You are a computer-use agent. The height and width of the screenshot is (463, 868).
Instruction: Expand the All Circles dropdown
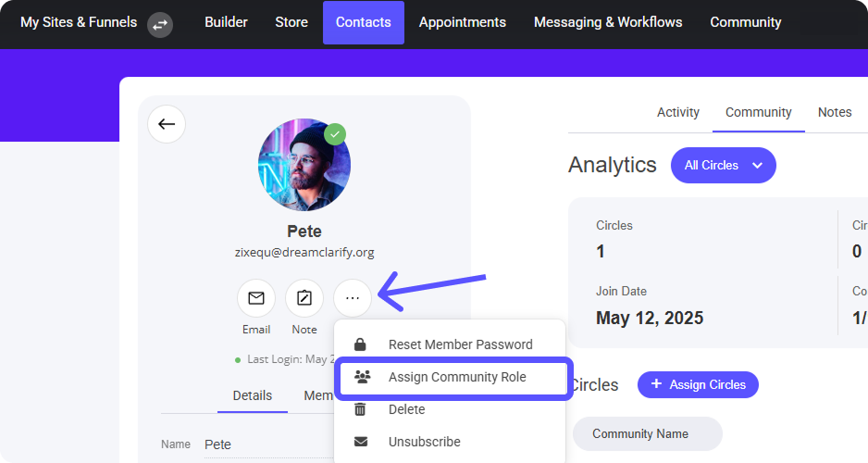click(723, 165)
